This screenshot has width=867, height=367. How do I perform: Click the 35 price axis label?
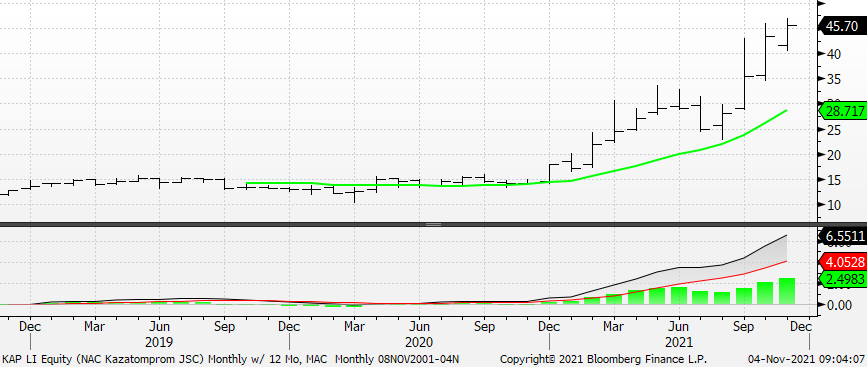pyautogui.click(x=834, y=80)
